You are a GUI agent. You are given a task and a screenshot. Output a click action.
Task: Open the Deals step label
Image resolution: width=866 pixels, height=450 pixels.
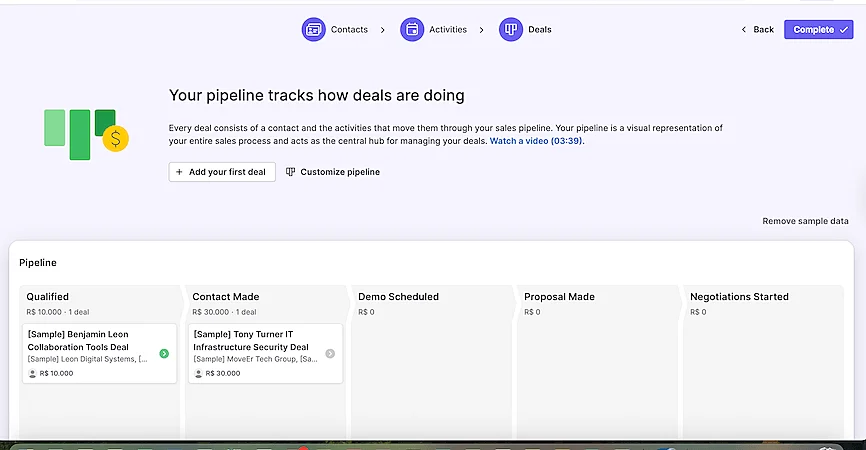click(540, 30)
